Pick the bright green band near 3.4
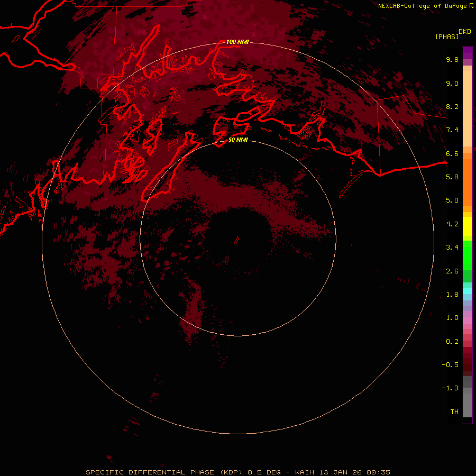The image size is (476, 476). tap(467, 255)
